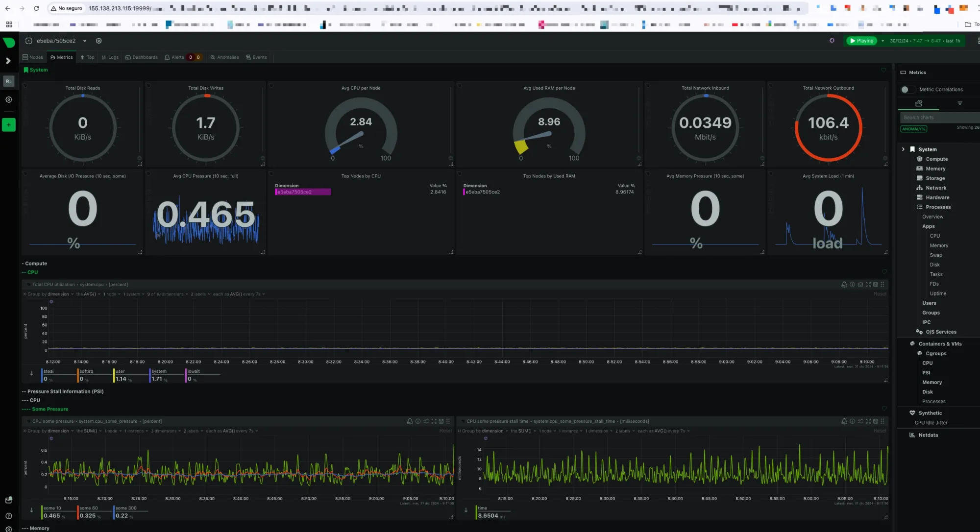This screenshot has height=532, width=980.
Task: Open the filter icon tab in Metrics panel
Action: [x=960, y=103]
